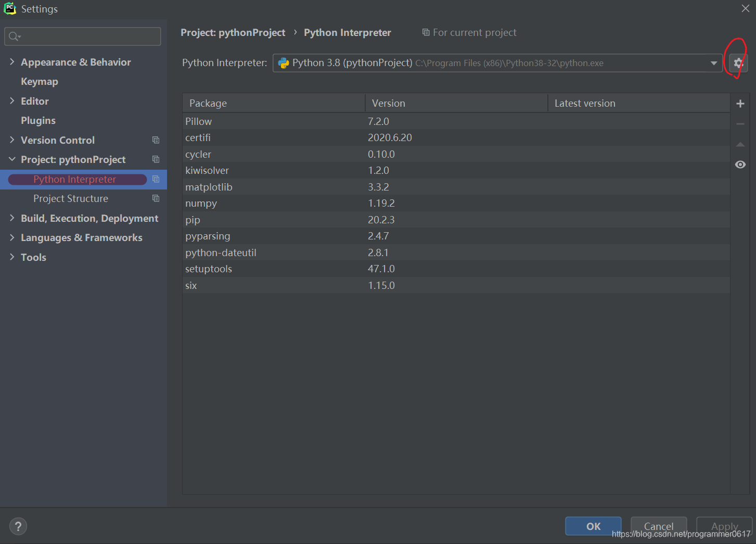Click the magnifier icon in the settings search
The width and height of the screenshot is (756, 544).
tap(14, 36)
